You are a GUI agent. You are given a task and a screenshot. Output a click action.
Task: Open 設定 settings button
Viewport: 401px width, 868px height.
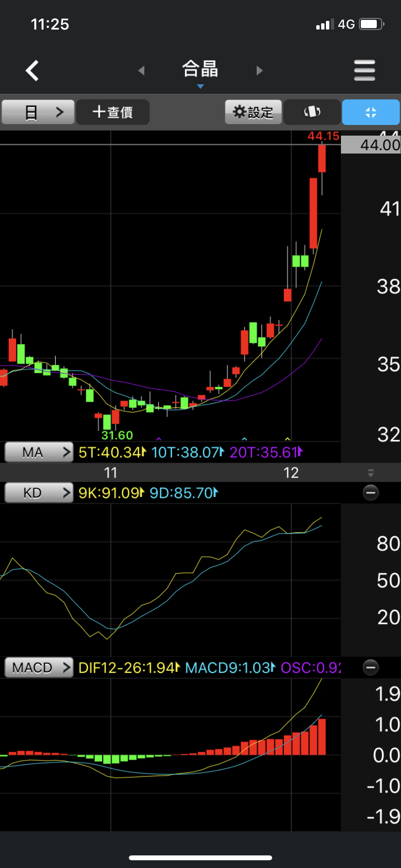click(x=253, y=112)
